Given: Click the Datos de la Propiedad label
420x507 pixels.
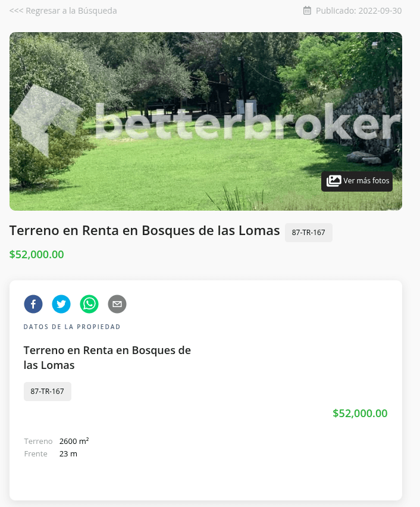Looking at the screenshot, I should click(x=72, y=327).
